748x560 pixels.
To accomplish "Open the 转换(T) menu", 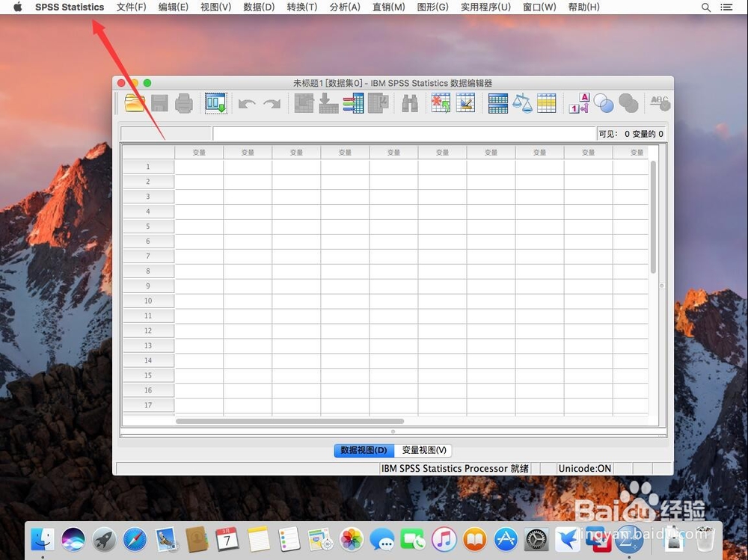I will click(302, 7).
